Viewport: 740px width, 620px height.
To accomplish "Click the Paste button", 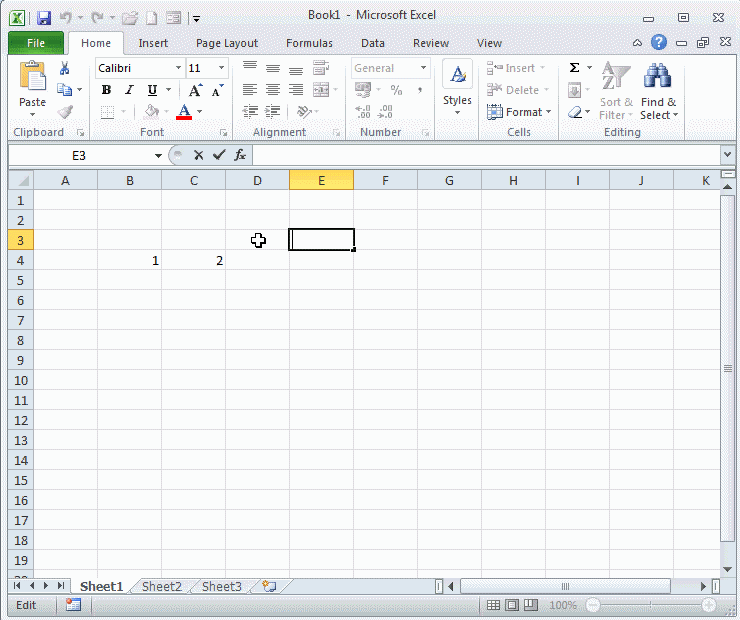I will point(32,85).
